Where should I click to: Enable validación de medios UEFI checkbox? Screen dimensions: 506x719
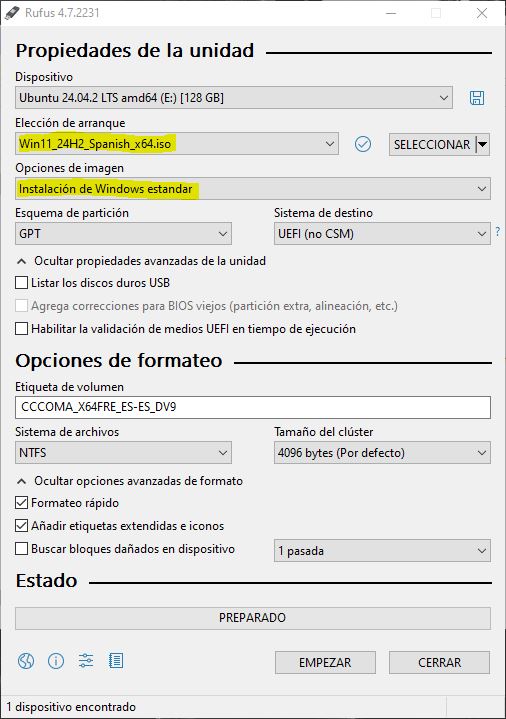click(22, 329)
